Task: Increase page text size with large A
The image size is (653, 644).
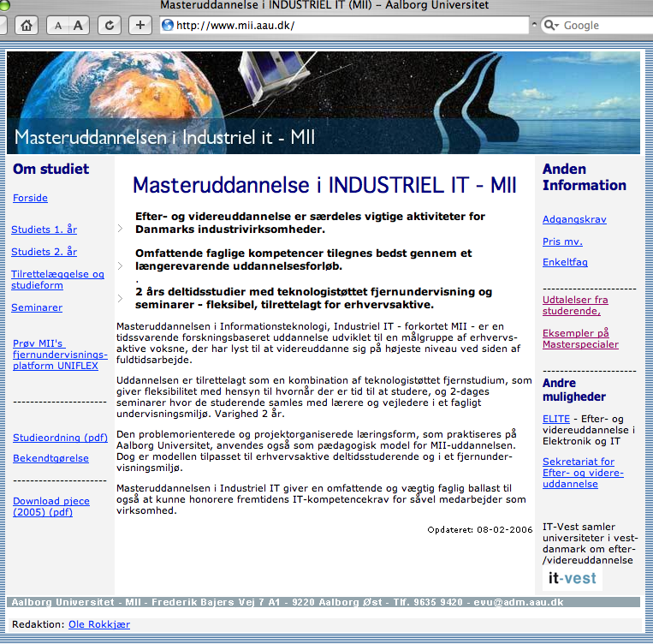Action: [78, 26]
